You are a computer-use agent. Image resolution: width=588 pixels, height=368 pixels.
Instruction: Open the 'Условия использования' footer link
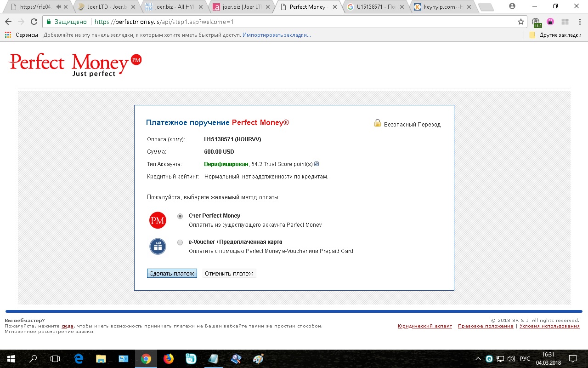pos(549,326)
